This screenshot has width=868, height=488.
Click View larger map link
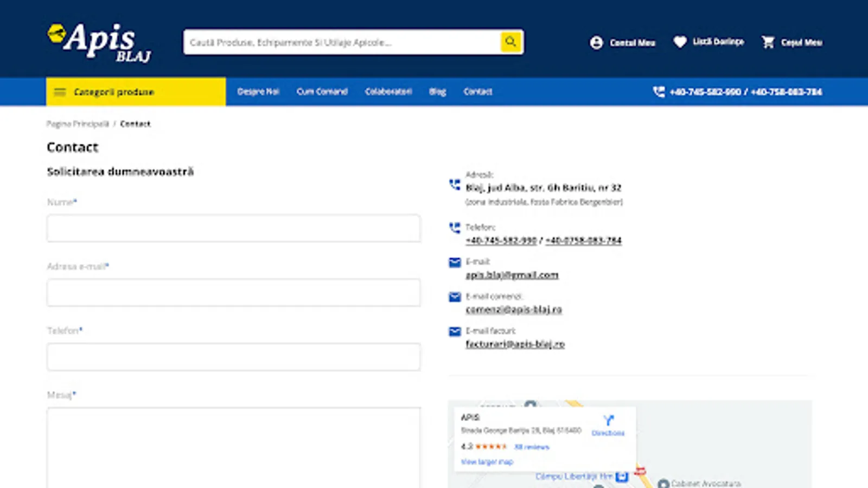[x=487, y=462]
